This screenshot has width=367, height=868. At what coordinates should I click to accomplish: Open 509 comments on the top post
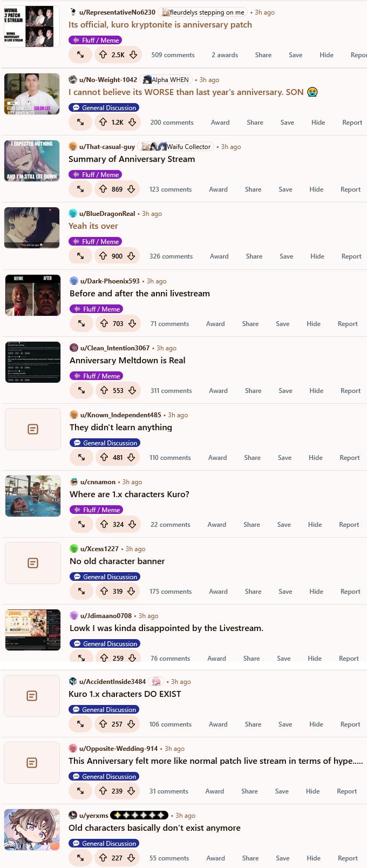[x=173, y=55]
